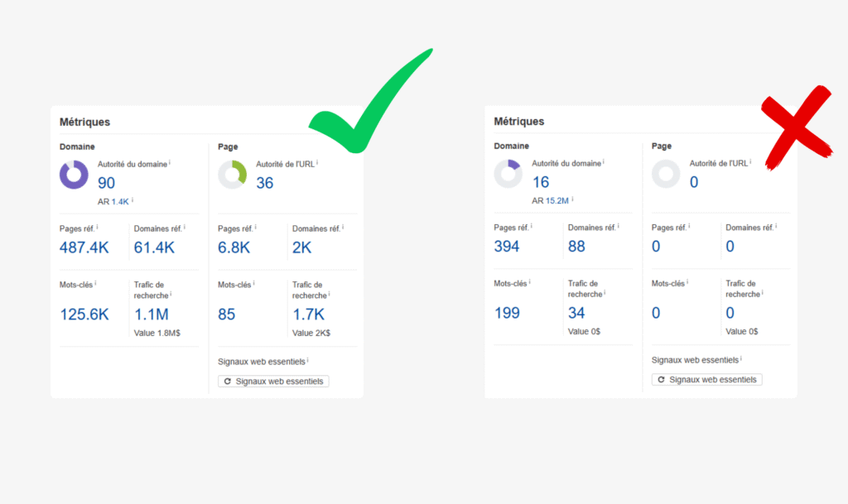Image resolution: width=848 pixels, height=504 pixels.
Task: Click refresh icon in the red-cross panel's Signaux button
Action: pyautogui.click(x=661, y=380)
